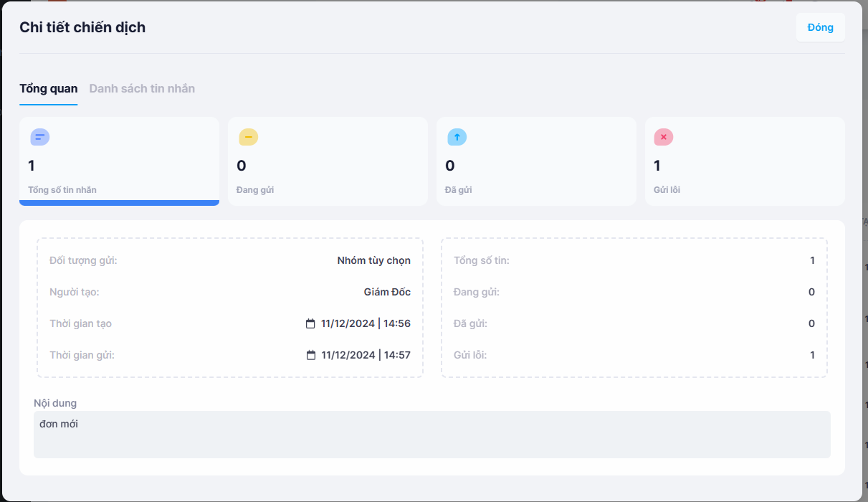Click the creation time 11/12/2024 | 14:56

(366, 323)
